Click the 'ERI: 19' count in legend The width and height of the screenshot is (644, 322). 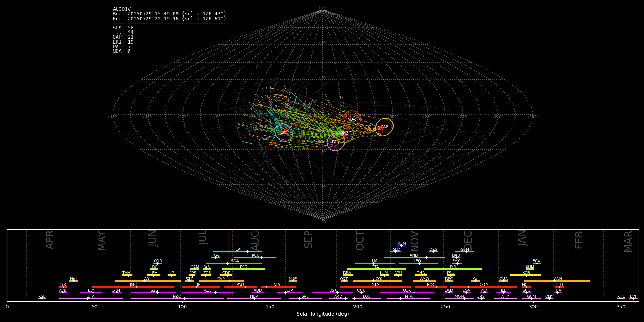tap(123, 42)
